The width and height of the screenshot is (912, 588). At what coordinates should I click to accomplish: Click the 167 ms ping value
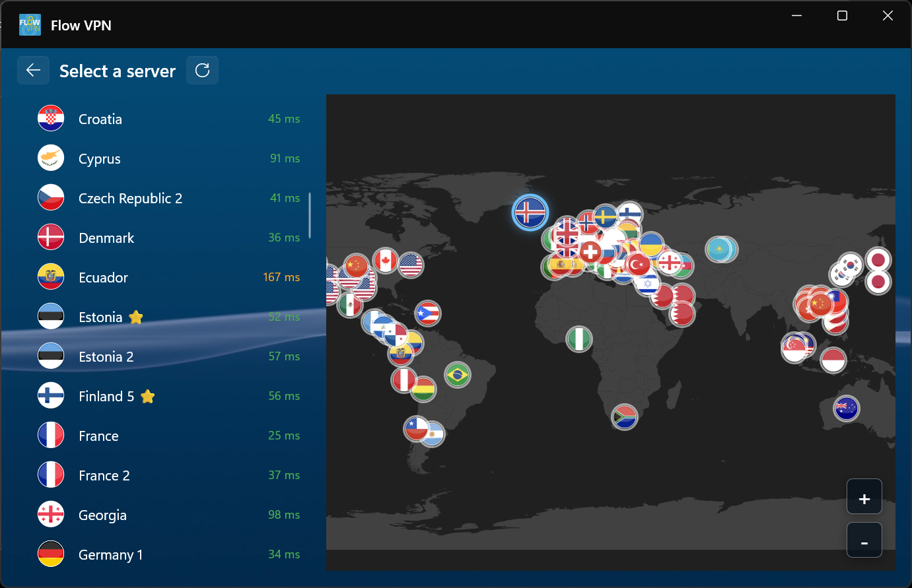281,277
